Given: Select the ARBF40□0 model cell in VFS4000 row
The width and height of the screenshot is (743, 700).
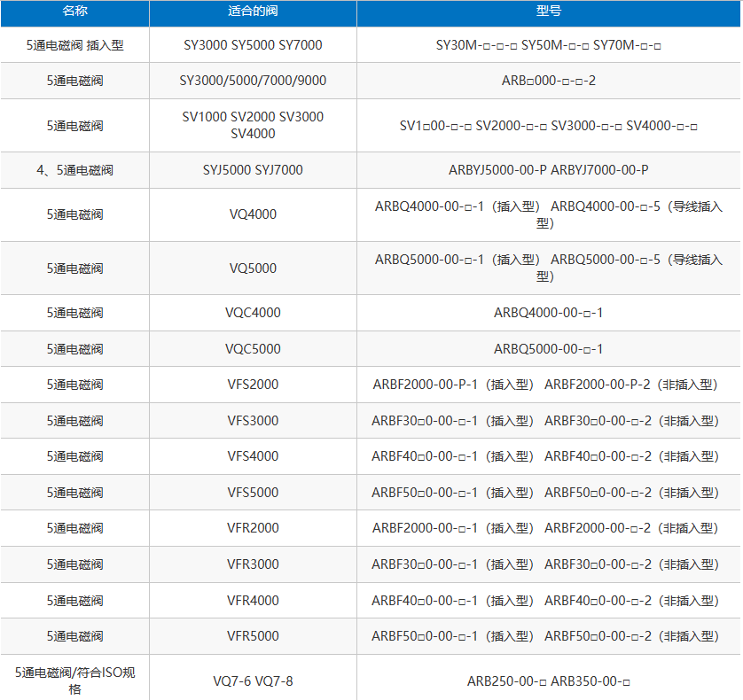Looking at the screenshot, I should tap(548, 456).
